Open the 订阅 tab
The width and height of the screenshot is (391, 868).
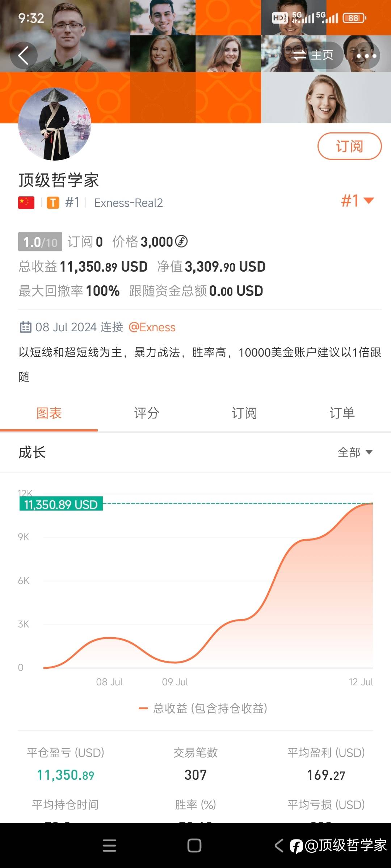(244, 413)
